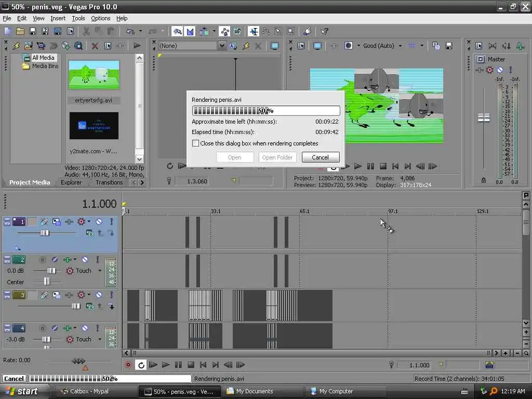Open the Tools menu
This screenshot has height=399, width=532.
point(78,18)
